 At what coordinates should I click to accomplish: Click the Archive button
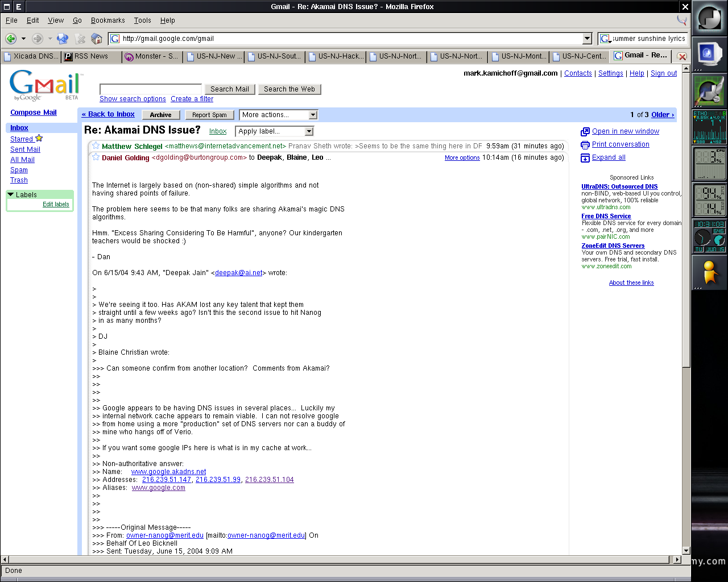tap(161, 115)
